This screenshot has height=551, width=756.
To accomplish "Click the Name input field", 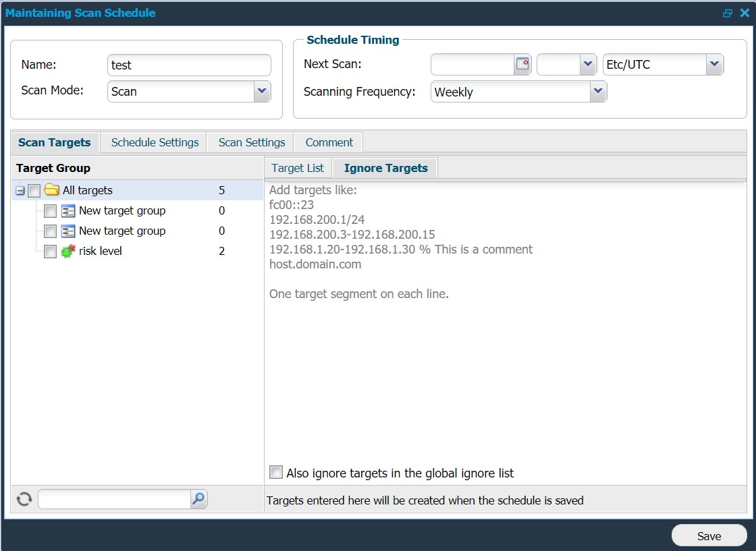I will click(x=189, y=65).
